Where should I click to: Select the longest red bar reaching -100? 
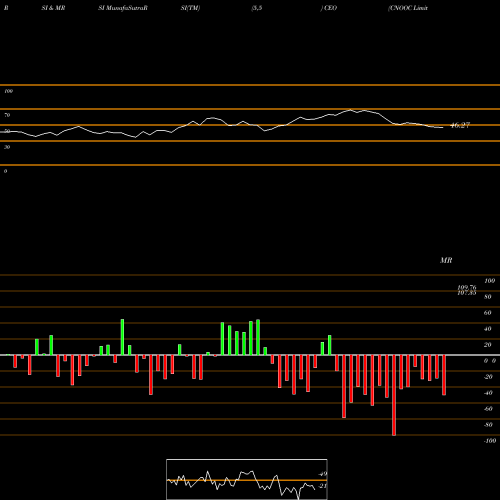coord(394,395)
